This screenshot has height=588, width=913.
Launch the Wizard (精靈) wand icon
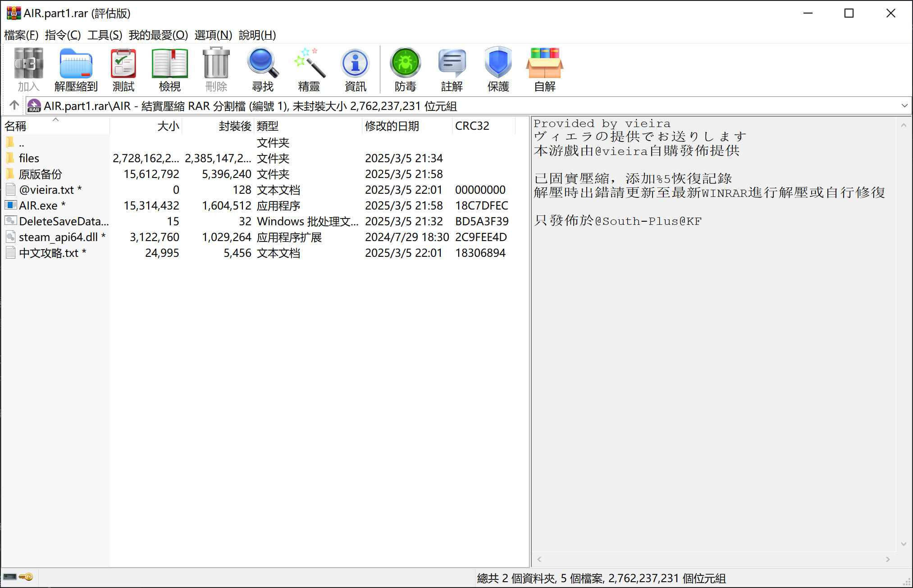(x=309, y=69)
